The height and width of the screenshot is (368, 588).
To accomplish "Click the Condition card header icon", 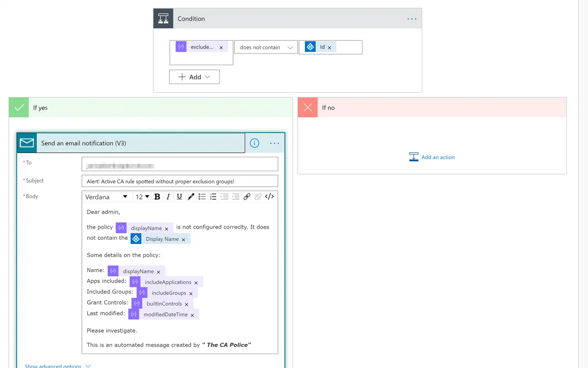I will point(163,19).
